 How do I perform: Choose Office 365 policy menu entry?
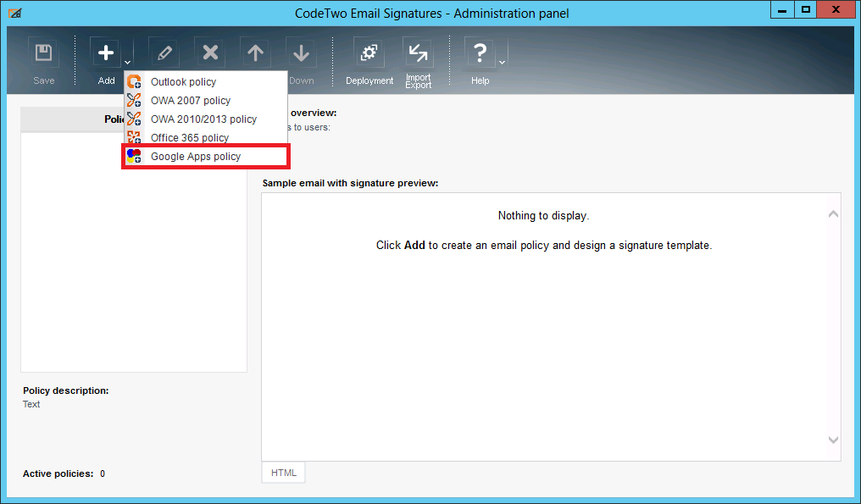click(206, 138)
